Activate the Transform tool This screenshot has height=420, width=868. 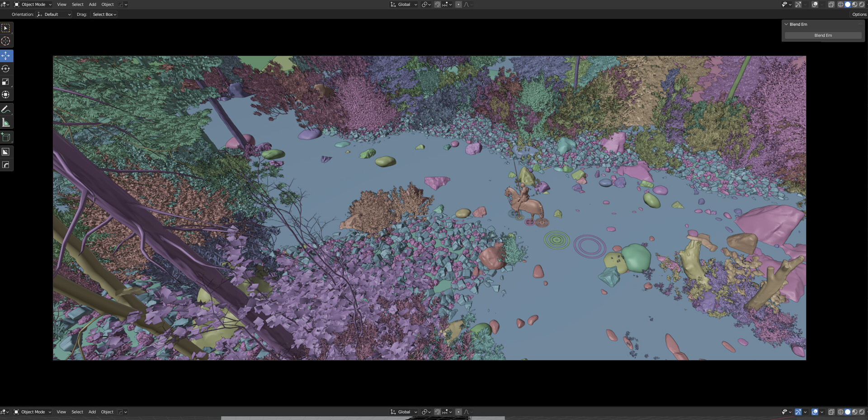point(6,94)
